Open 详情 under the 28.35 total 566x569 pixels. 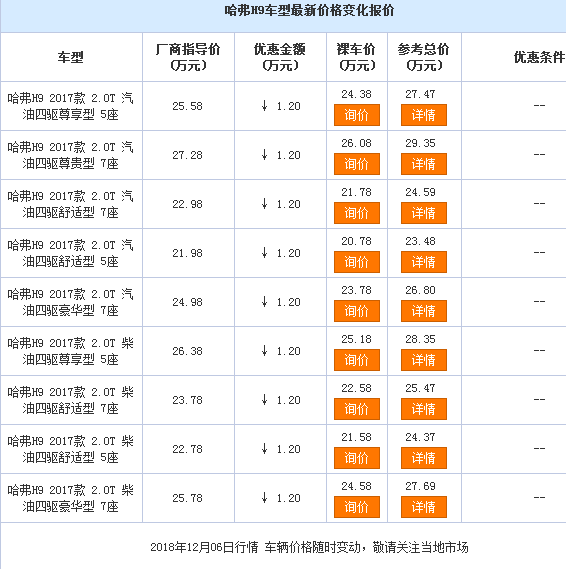[x=424, y=360]
